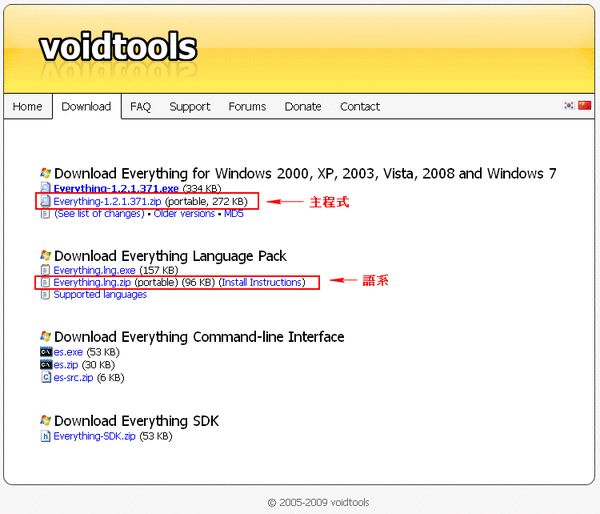Click header file icon beside Everything-SDK.zip

tap(46, 436)
